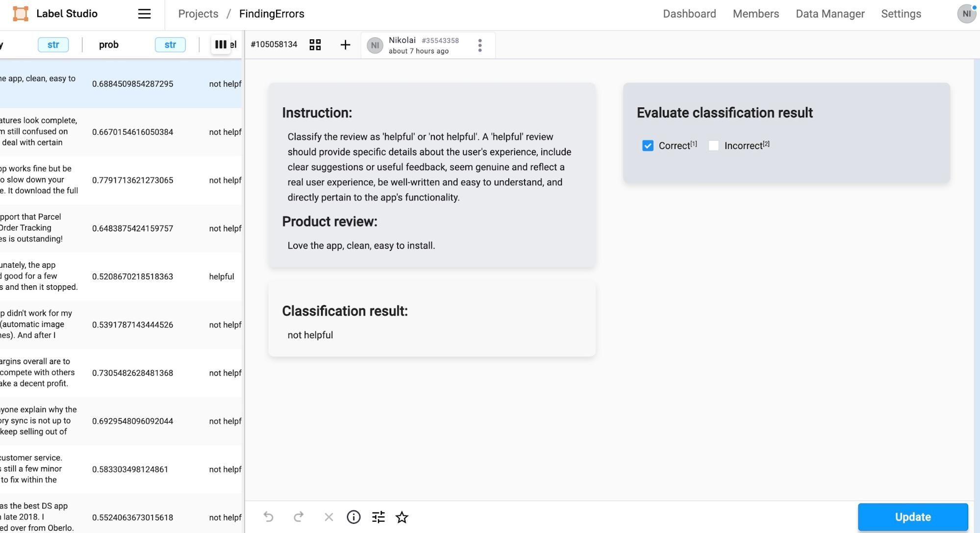Viewport: 980px width, 533px height.
Task: Open the hamburger menu
Action: coord(144,14)
